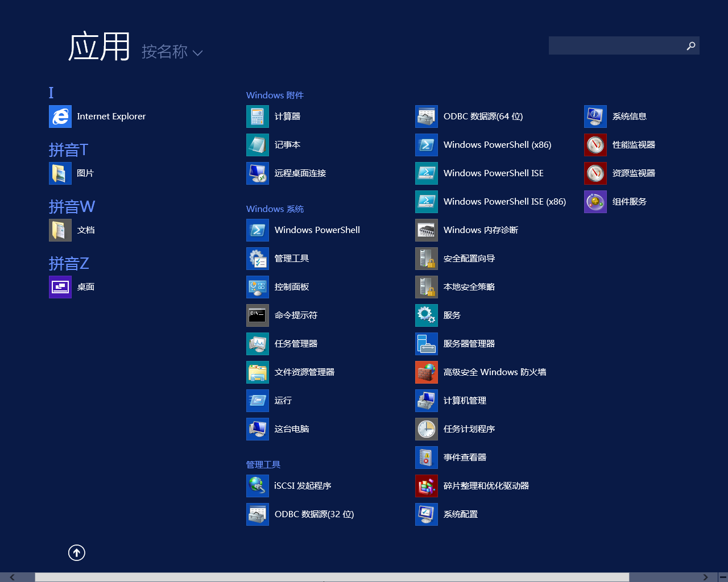
Task: Click the up arrow circle button
Action: pos(77,552)
